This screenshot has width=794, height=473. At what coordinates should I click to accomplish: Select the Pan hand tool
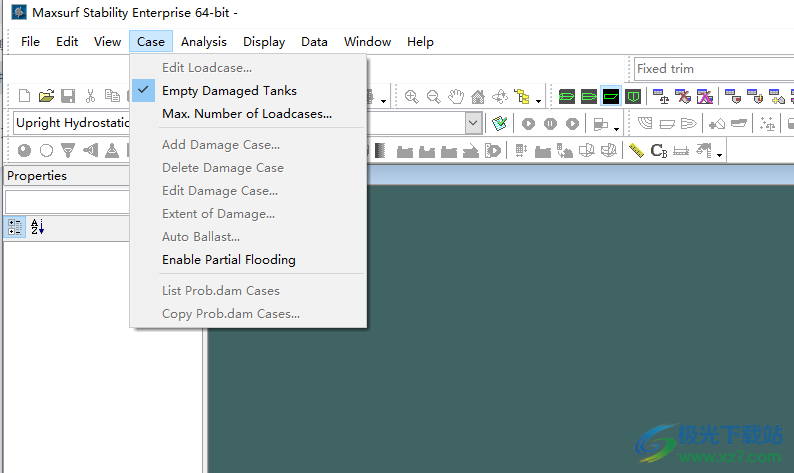coord(456,96)
